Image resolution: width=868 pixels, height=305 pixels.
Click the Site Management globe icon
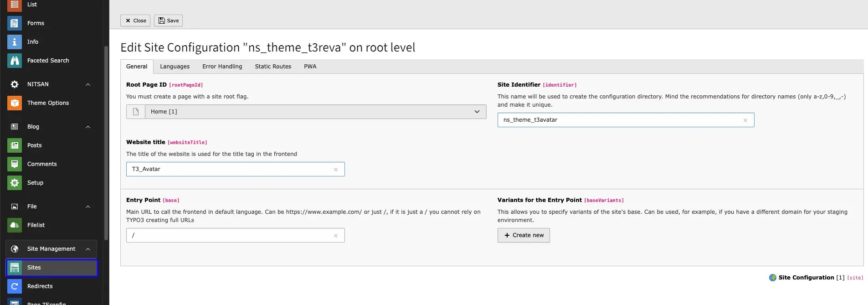click(15, 249)
